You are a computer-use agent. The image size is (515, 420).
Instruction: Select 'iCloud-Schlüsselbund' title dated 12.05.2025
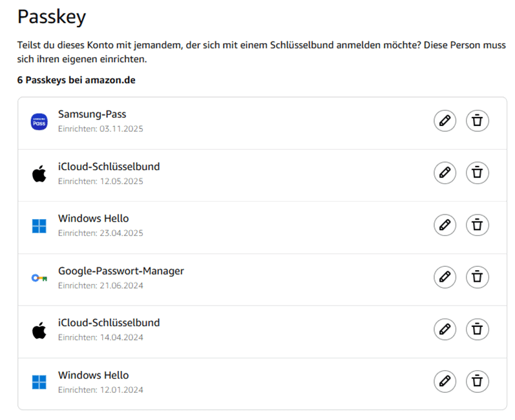point(109,167)
